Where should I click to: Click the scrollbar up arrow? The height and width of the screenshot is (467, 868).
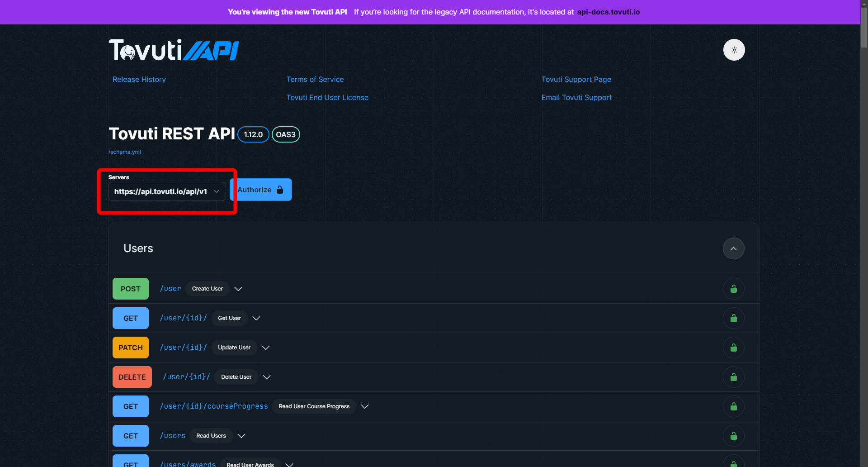[864, 3]
